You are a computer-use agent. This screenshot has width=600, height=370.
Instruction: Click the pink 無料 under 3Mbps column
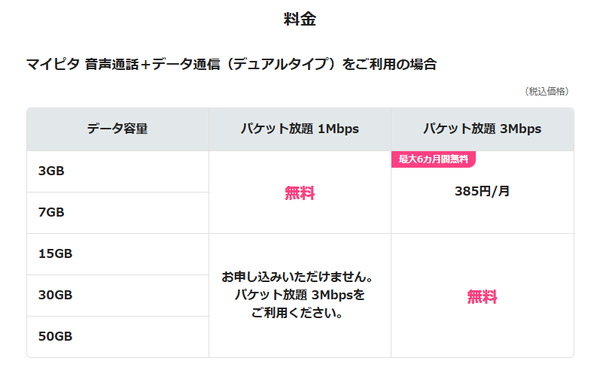pyautogui.click(x=482, y=297)
